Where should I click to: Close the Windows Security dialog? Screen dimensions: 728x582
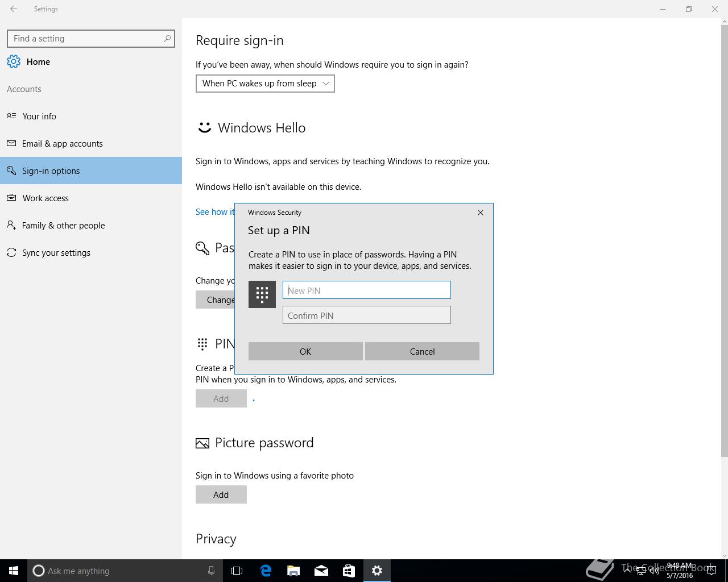tap(481, 212)
